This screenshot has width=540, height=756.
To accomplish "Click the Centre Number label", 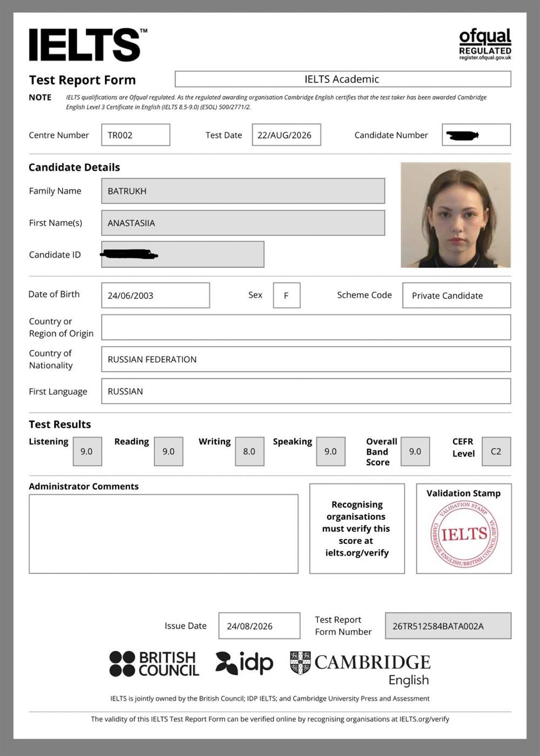I will pos(59,135).
